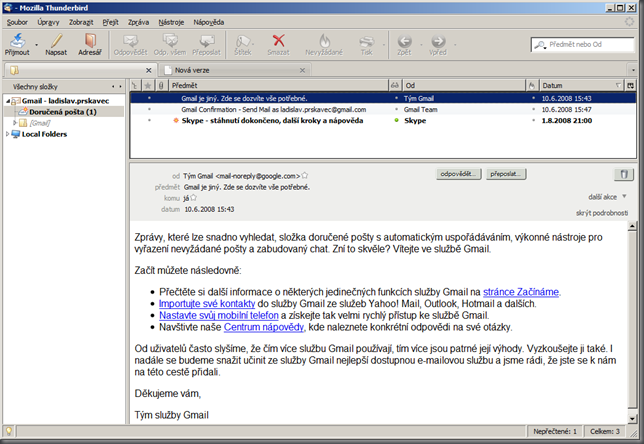Screen dimensions: 644x444
Task: Mark as junk with Nevyžádané icon
Action: click(324, 44)
